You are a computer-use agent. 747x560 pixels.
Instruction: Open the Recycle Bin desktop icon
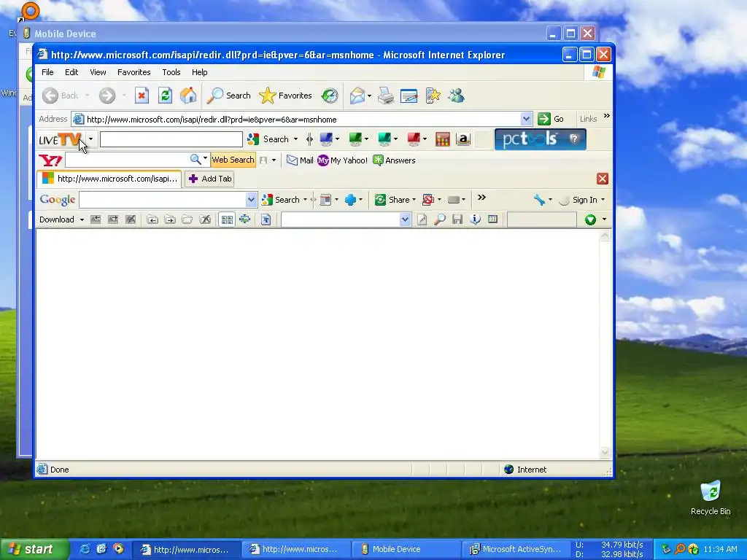pyautogui.click(x=711, y=498)
